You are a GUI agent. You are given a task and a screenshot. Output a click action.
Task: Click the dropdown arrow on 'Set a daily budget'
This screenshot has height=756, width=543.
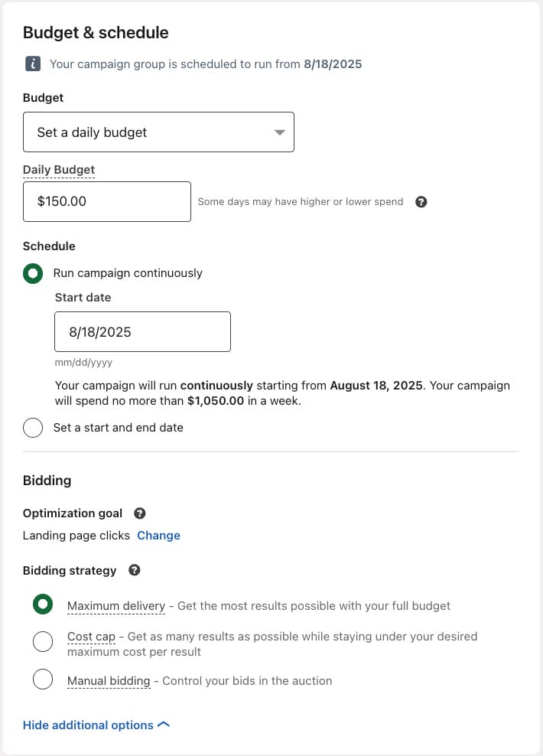coord(279,132)
